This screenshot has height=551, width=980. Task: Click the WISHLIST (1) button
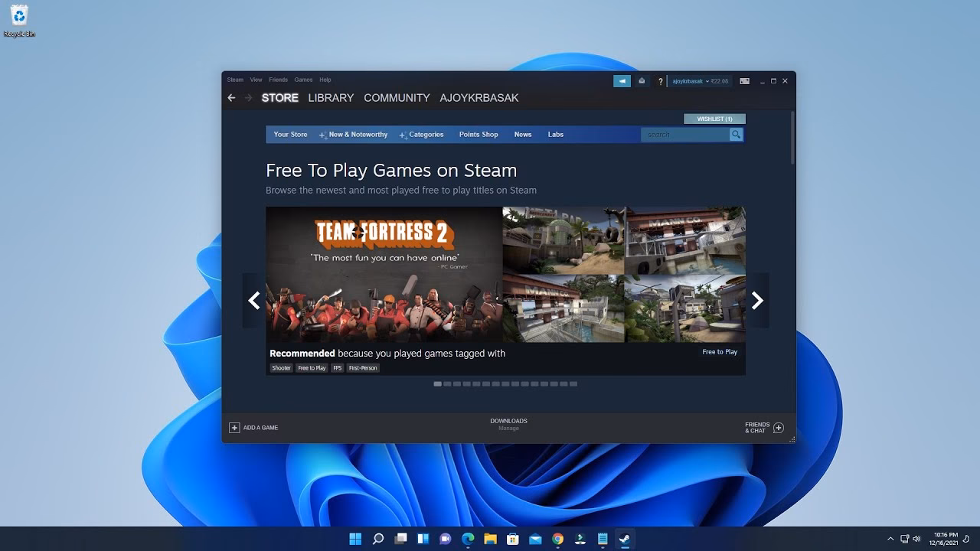coord(714,119)
